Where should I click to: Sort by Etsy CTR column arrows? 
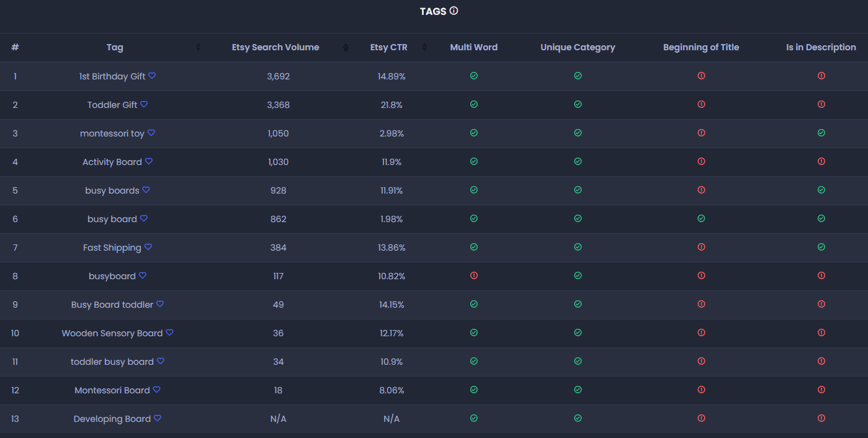tap(425, 47)
